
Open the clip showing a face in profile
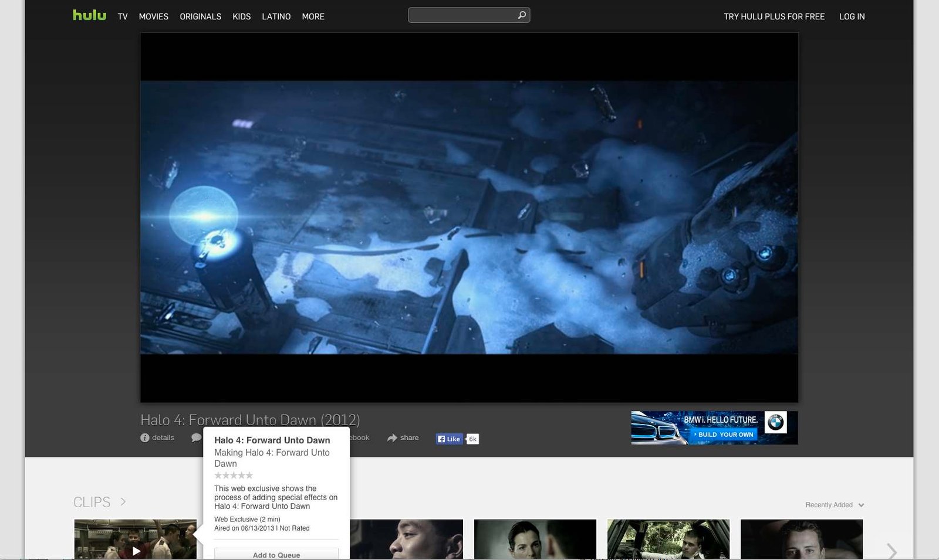407,539
